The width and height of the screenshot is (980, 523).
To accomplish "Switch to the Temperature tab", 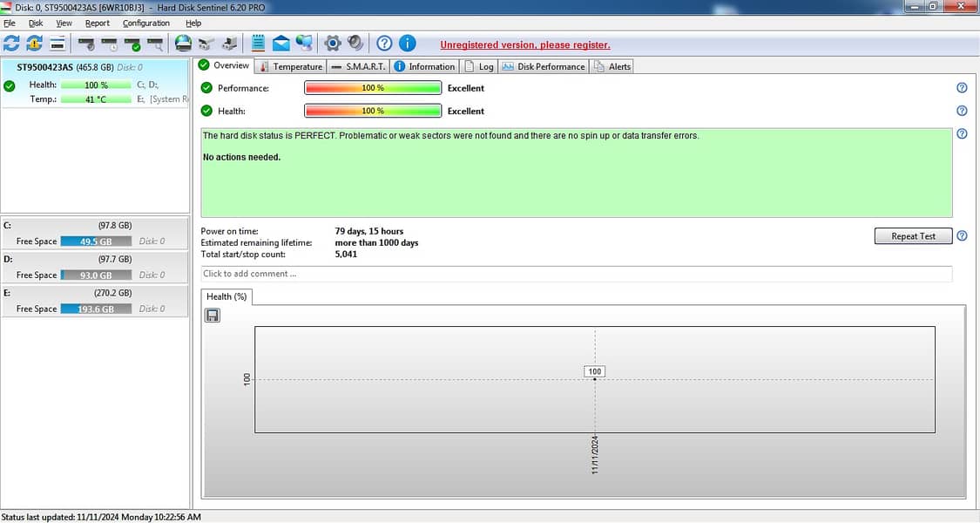I will coord(291,66).
